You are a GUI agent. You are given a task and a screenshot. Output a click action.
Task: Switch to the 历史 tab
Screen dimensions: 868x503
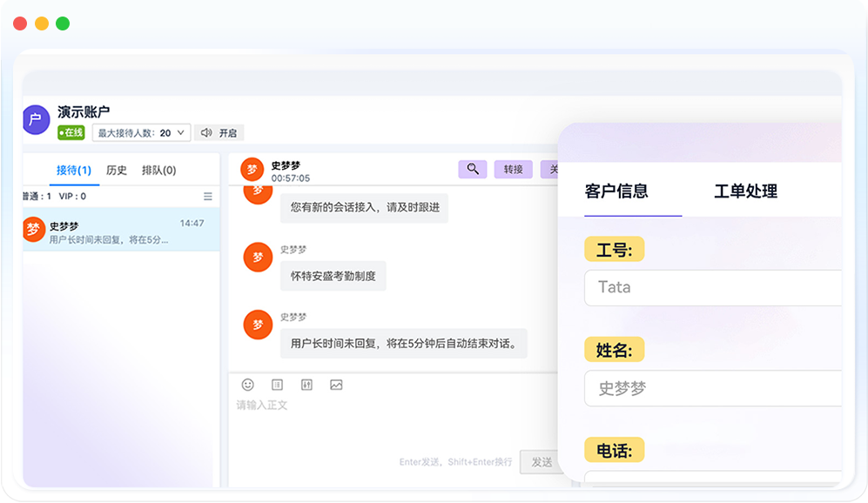(x=117, y=171)
